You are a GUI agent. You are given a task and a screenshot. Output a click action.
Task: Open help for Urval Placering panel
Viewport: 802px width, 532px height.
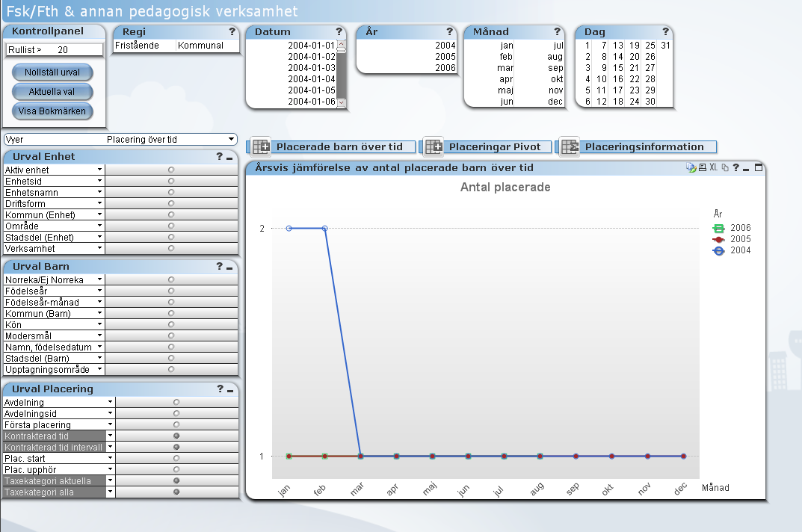coord(220,389)
